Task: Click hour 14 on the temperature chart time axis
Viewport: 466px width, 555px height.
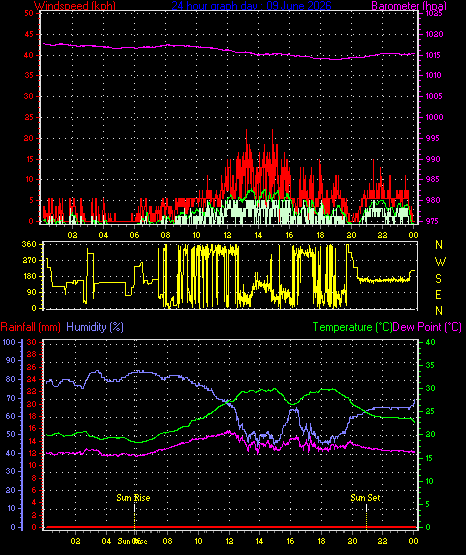Action: click(x=260, y=541)
